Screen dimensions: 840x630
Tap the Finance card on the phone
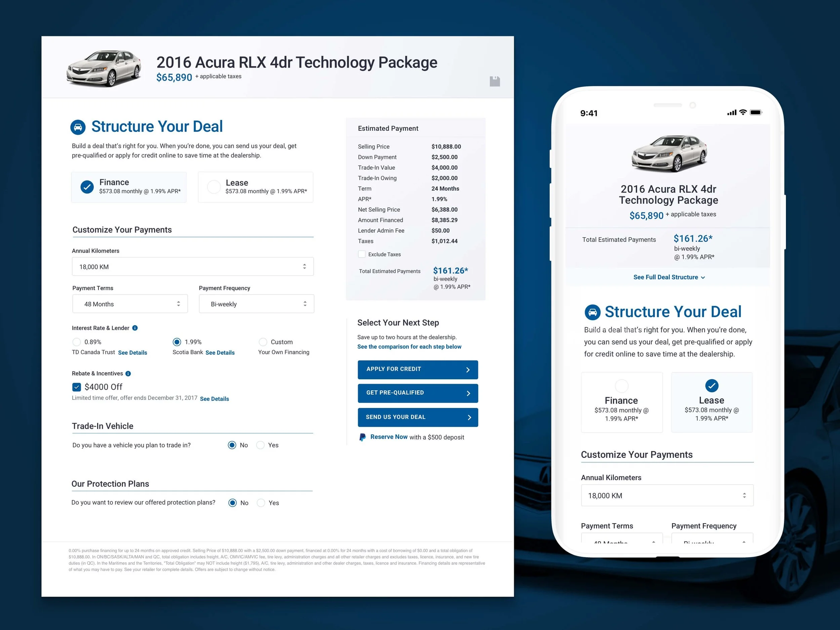pos(622,402)
